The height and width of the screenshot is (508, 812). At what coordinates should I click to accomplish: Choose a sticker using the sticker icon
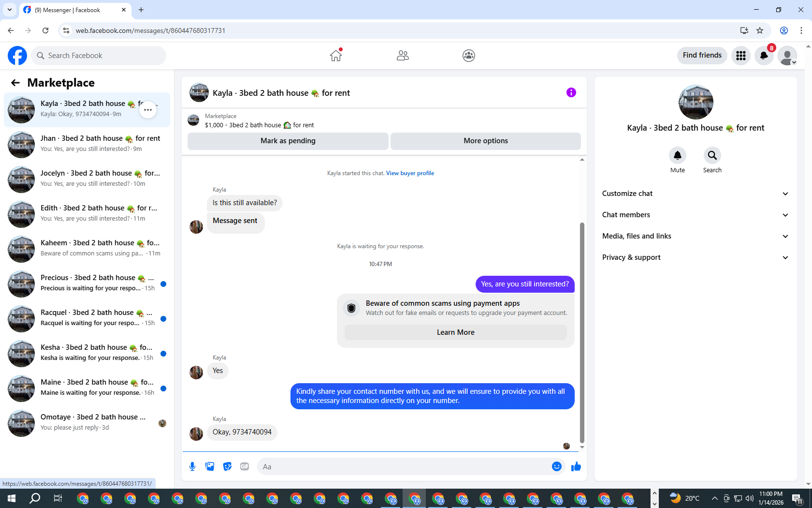(x=227, y=466)
